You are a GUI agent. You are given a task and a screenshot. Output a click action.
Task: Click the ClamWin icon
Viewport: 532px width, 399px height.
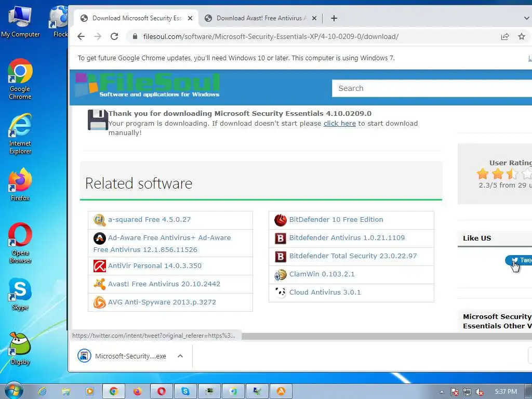coord(281,274)
